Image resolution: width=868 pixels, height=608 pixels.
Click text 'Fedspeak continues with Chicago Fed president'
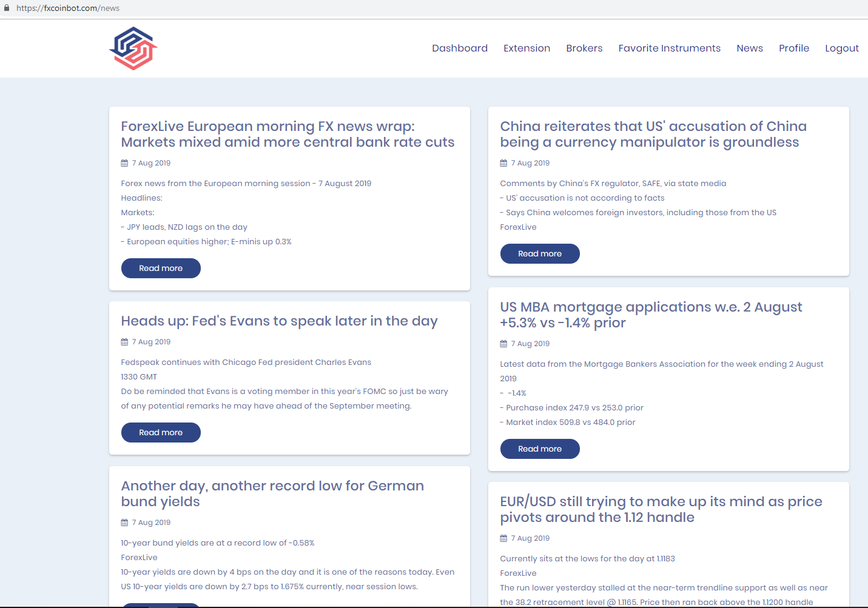246,362
